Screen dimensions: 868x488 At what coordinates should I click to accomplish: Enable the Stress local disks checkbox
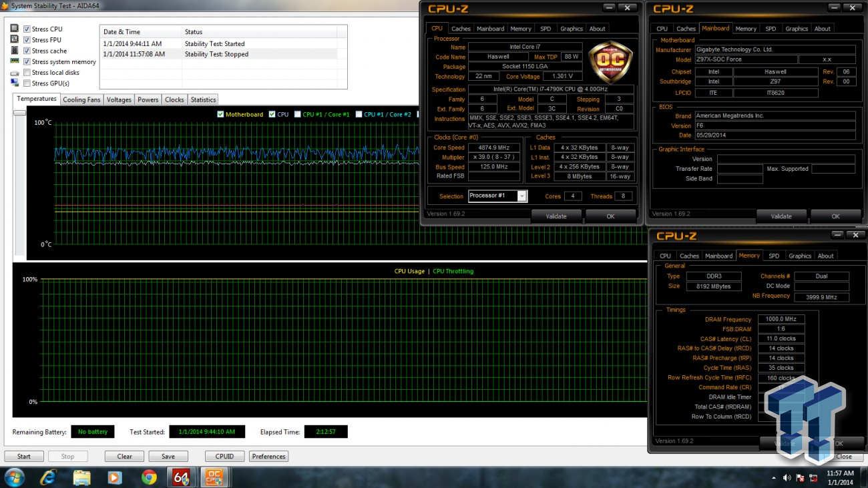pos(27,72)
